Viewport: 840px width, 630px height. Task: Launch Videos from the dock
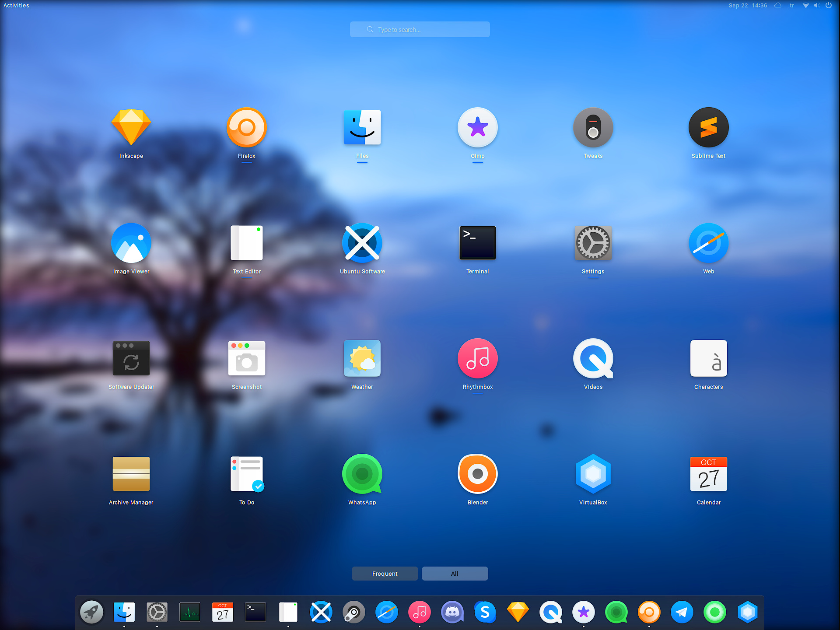click(x=551, y=612)
